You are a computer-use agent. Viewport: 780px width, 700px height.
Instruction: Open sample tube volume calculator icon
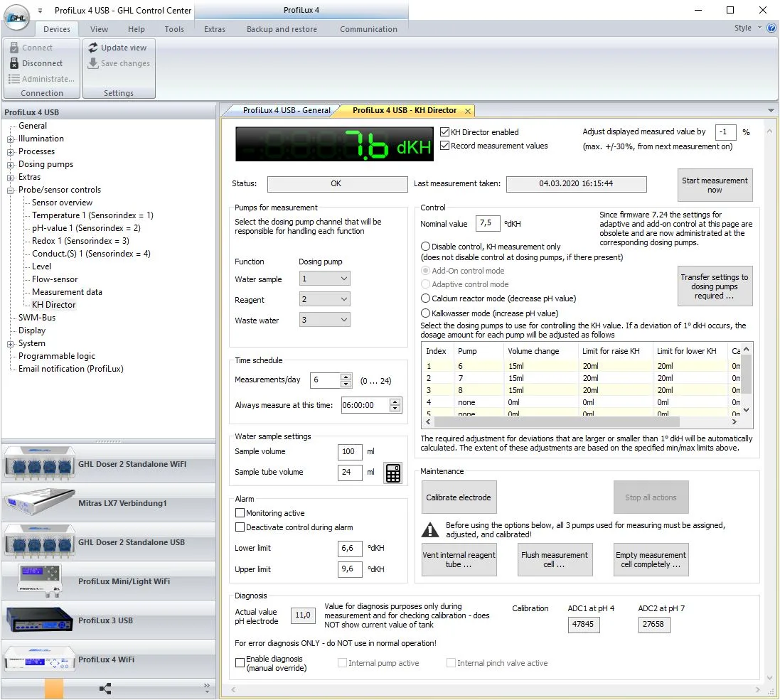click(393, 473)
